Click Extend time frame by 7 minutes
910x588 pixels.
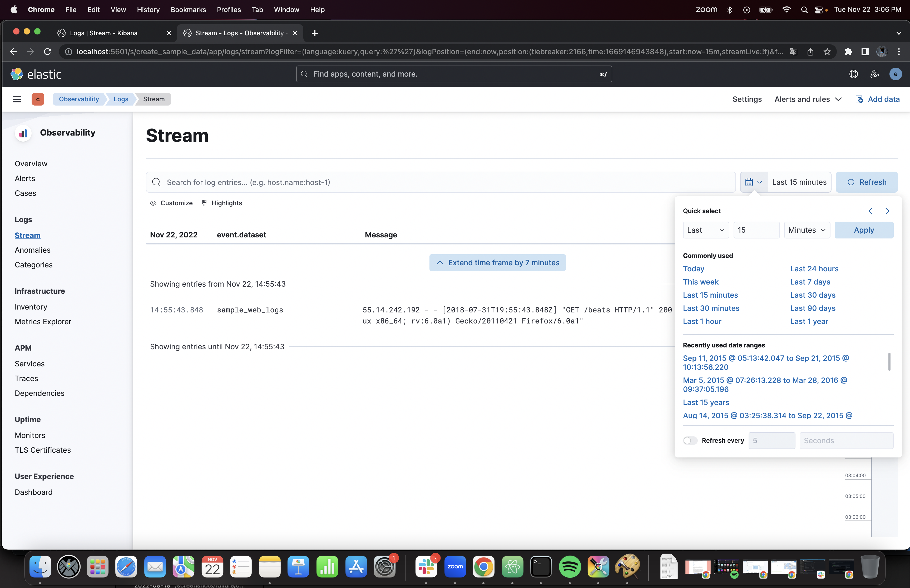pyautogui.click(x=497, y=263)
